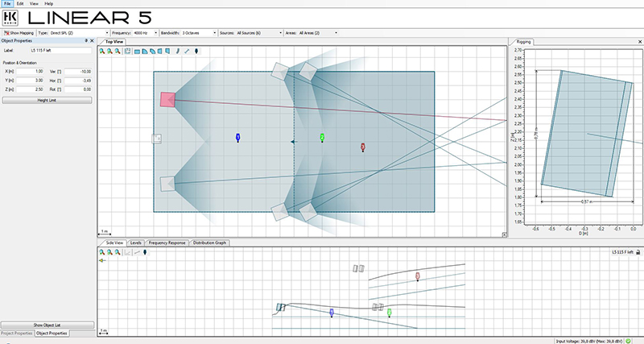Open the Areas dropdown

tap(318, 33)
